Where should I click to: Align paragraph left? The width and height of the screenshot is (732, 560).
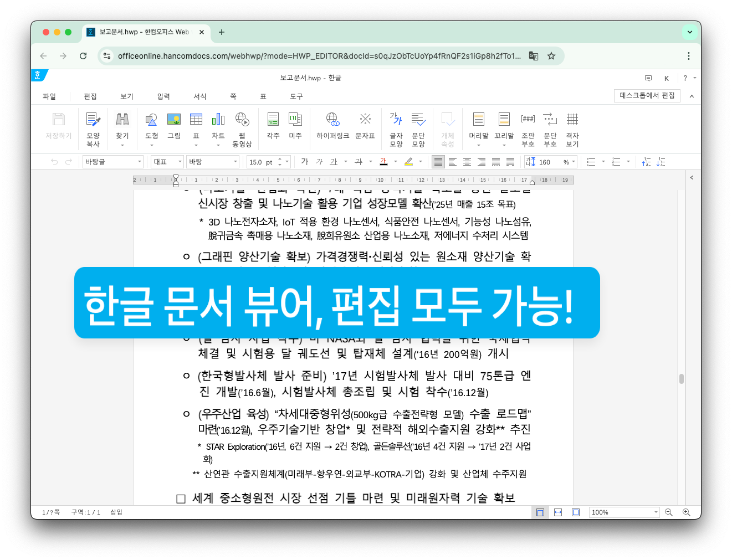[453, 162]
